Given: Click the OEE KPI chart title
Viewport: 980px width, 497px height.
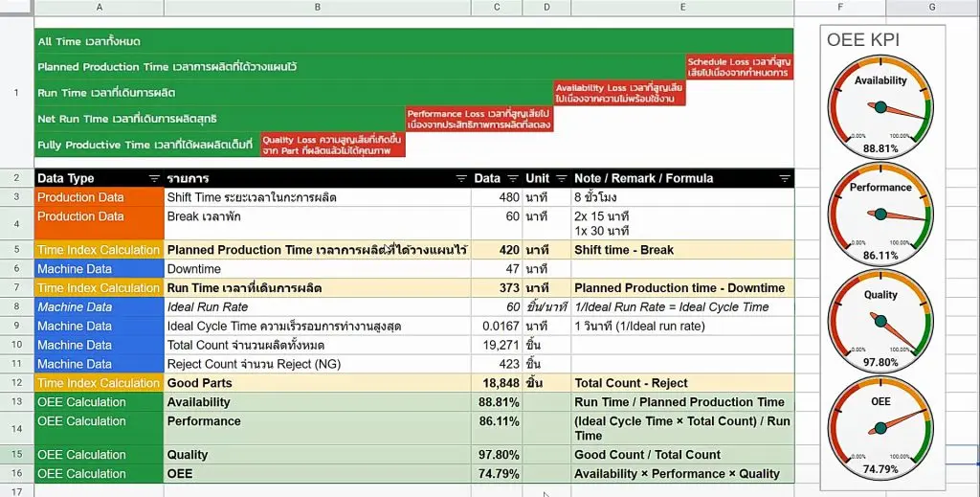Looking at the screenshot, I should tap(863, 40).
